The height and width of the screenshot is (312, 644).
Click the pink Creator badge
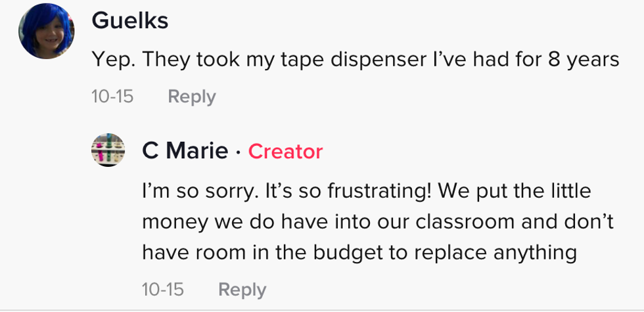point(285,152)
